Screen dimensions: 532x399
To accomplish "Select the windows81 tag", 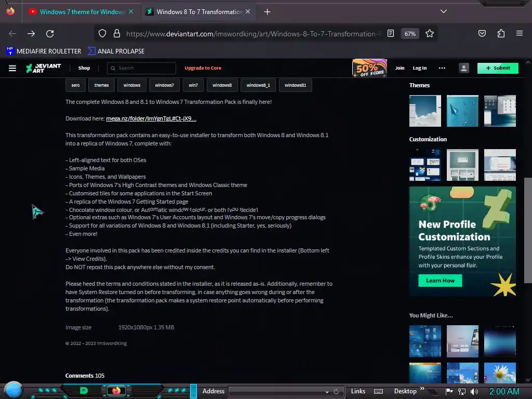I will 295,85.
